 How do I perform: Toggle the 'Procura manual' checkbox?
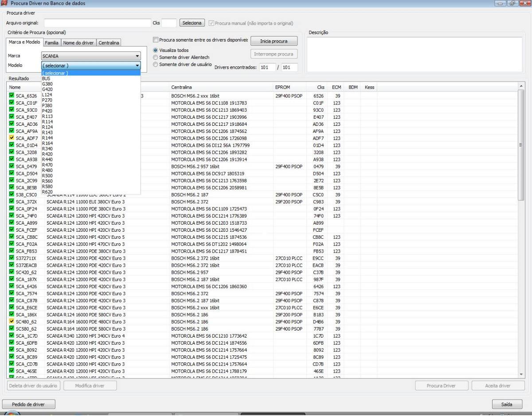211,23
